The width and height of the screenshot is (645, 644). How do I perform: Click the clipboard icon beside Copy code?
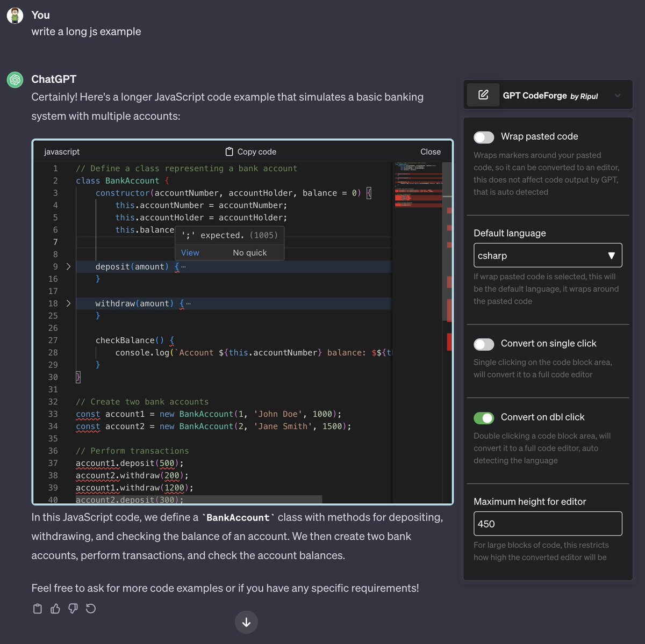(229, 151)
